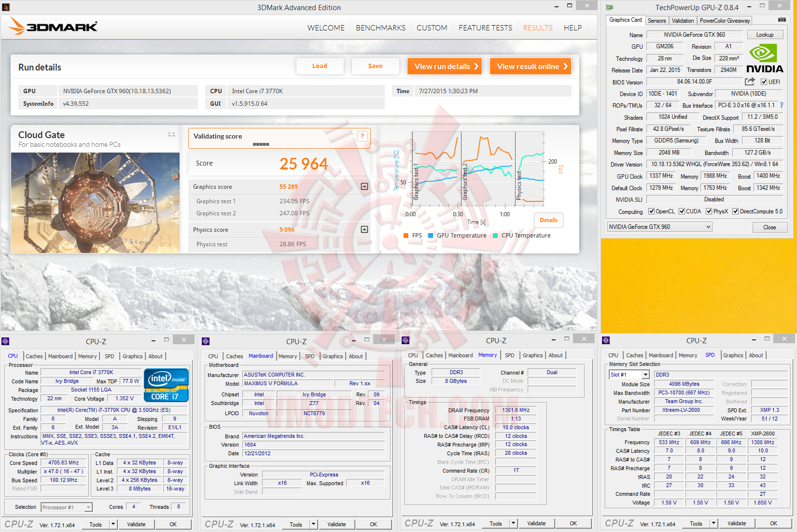Click View run details button

[x=445, y=66]
